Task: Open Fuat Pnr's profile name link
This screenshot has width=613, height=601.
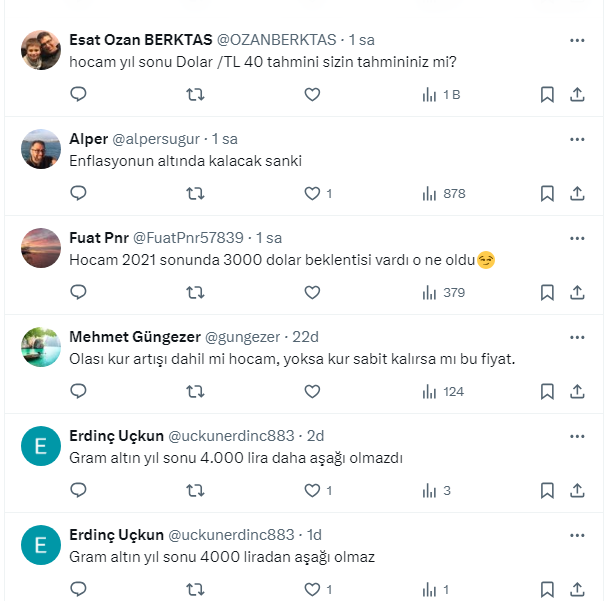Action: point(98,238)
